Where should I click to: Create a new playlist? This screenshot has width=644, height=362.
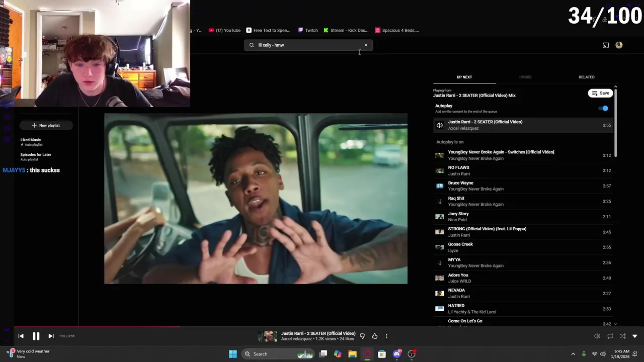tap(46, 125)
